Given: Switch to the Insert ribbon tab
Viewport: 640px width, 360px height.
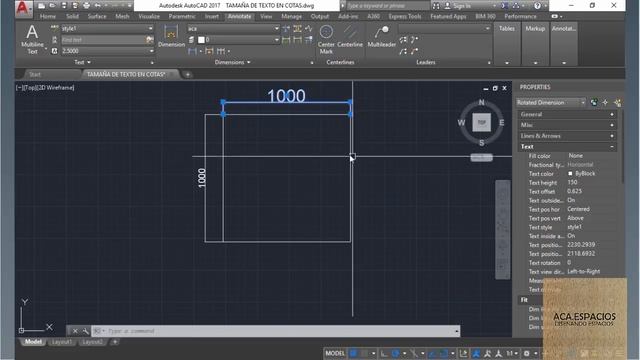Looking at the screenshot, I should click(x=212, y=16).
